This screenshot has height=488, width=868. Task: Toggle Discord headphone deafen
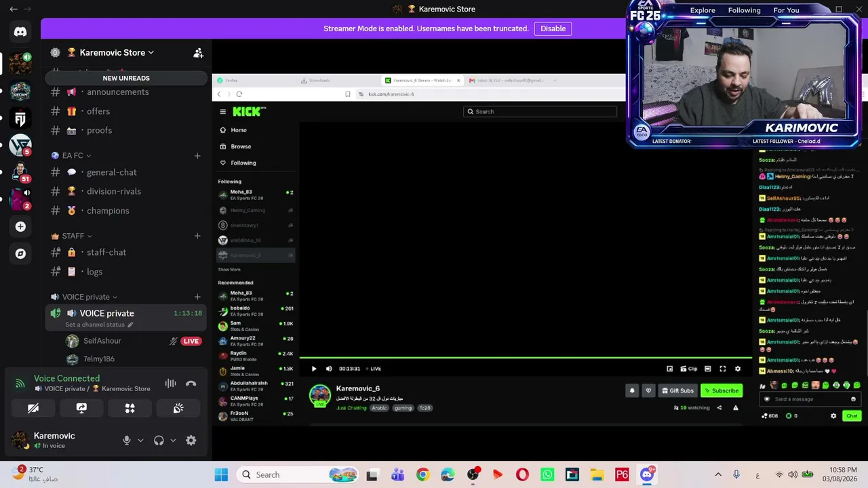click(159, 441)
